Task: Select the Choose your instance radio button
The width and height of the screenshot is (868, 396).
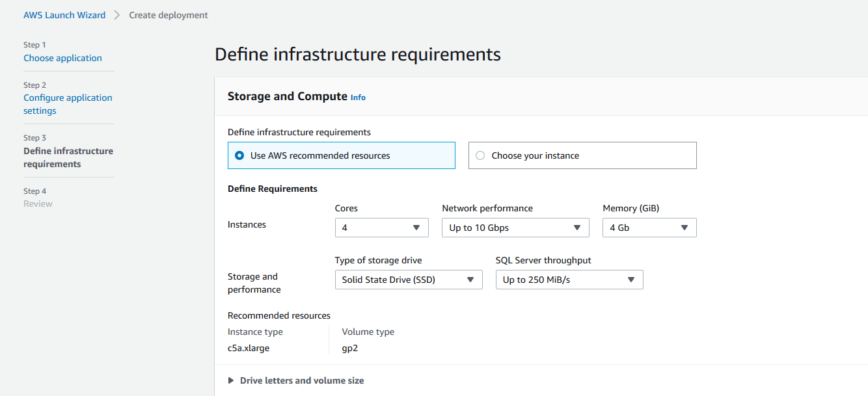Action: pos(480,155)
